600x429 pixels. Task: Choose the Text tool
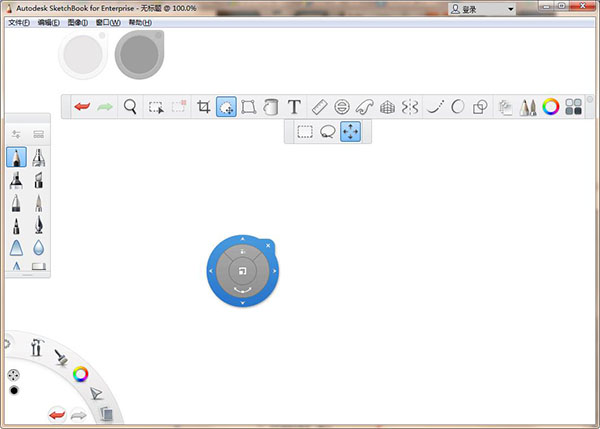[294, 106]
